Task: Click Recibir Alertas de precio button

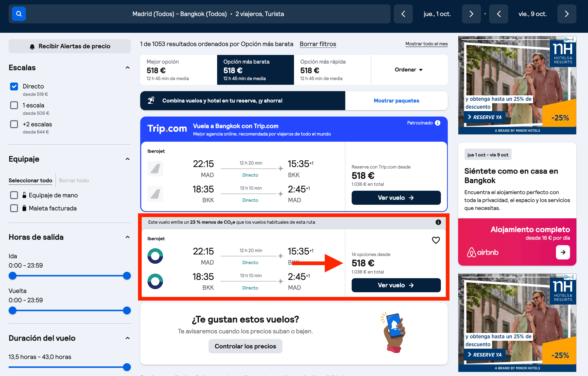Action: pos(70,46)
